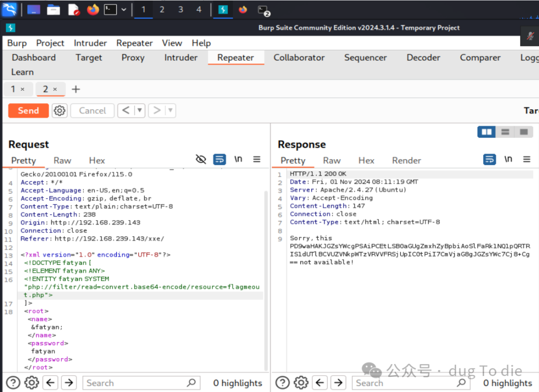Toggle line wrap in Request editor
Image resolution: width=539 pixels, height=392 pixels.
(219, 159)
